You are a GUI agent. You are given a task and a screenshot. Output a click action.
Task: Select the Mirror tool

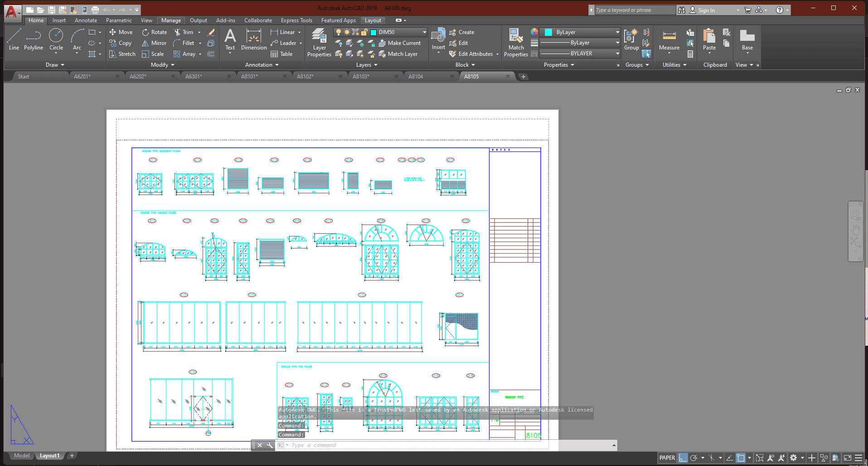click(x=155, y=43)
